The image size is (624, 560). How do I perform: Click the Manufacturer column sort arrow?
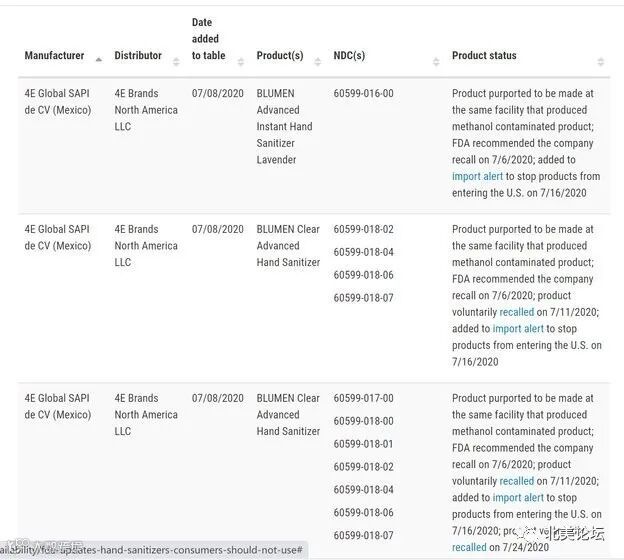coord(96,60)
